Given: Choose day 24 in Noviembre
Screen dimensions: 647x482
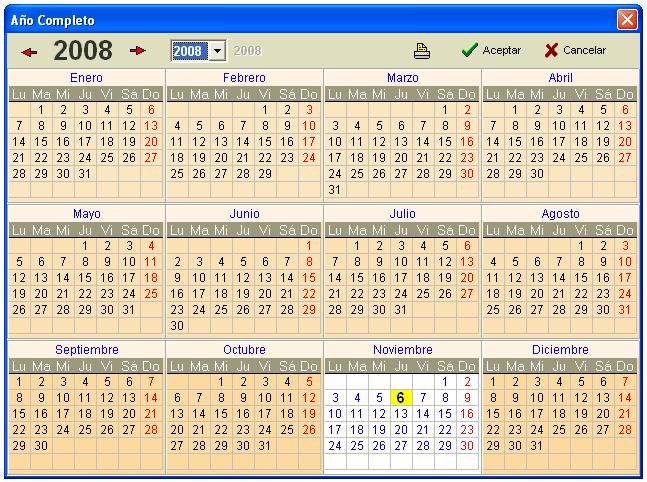Looking at the screenshot, I should (335, 446).
